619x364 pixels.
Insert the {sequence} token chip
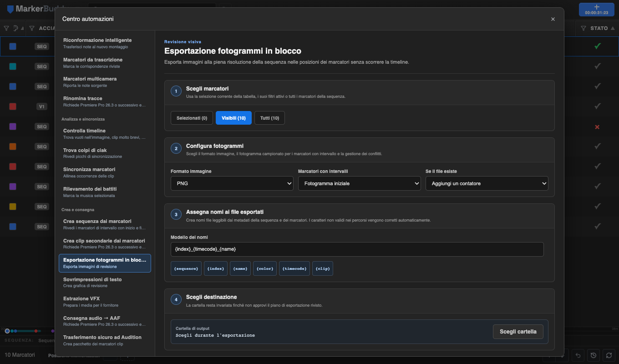coord(186,268)
